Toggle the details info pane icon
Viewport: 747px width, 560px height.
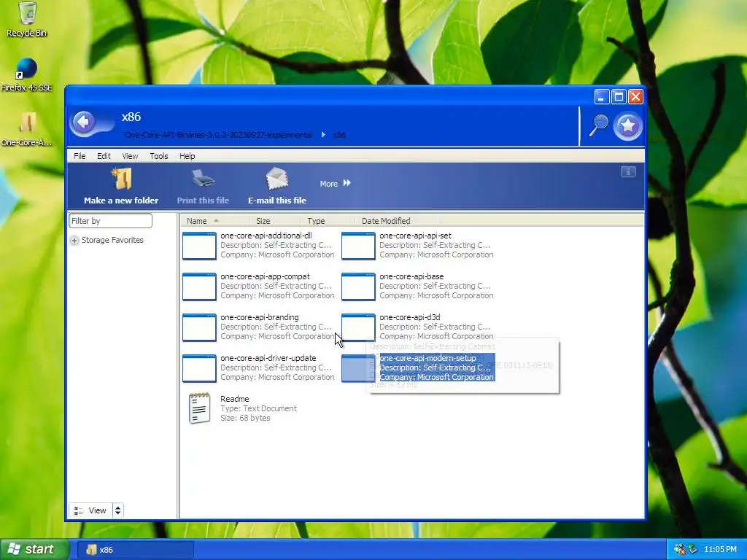pyautogui.click(x=628, y=172)
